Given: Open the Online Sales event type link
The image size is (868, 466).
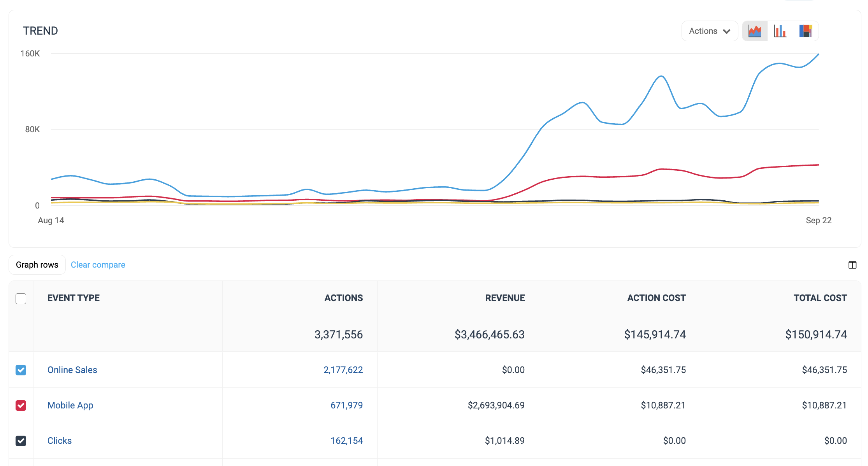Looking at the screenshot, I should [x=72, y=370].
